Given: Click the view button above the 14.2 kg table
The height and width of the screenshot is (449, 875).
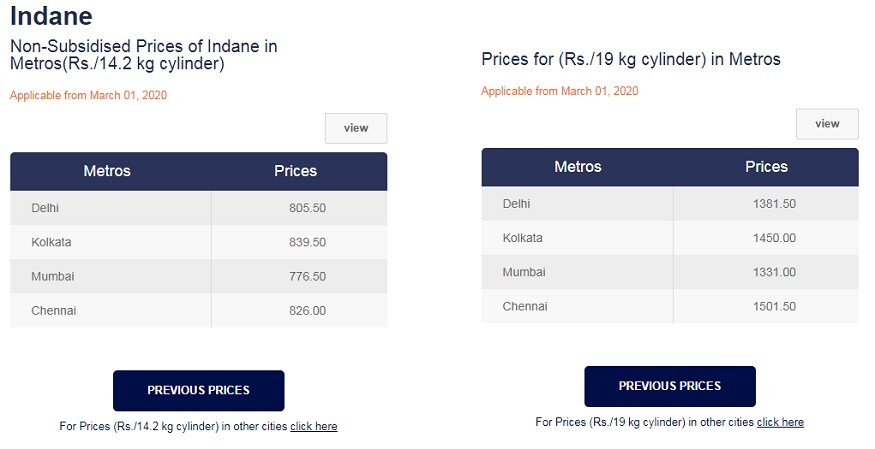Looking at the screenshot, I should click(x=356, y=128).
